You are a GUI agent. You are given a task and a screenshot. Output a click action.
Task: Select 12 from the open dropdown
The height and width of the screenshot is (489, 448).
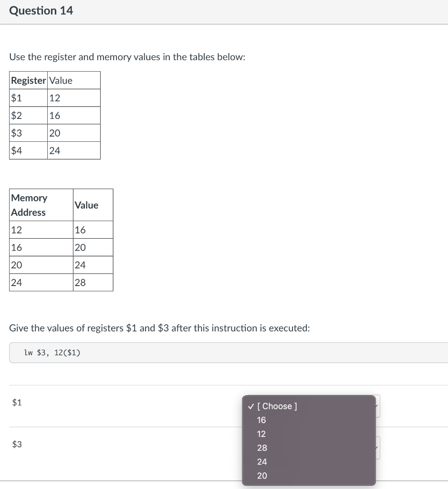coord(261,434)
